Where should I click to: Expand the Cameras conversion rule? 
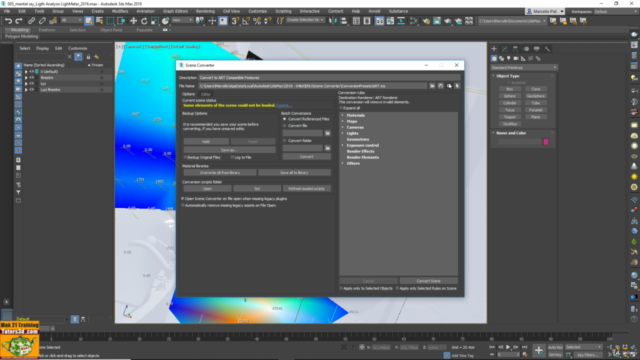[343, 127]
